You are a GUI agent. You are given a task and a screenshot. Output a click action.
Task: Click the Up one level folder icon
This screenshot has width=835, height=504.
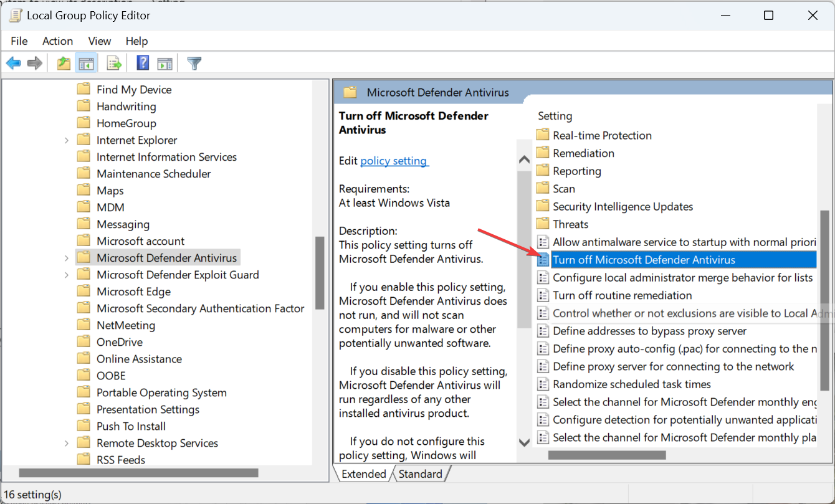click(x=64, y=63)
